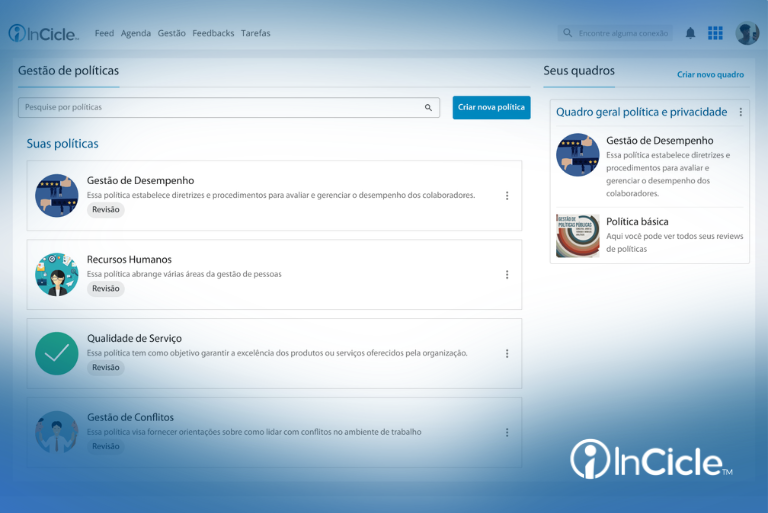
Task: Open options menu for Recursos Humanos policy
Action: pos(507,274)
